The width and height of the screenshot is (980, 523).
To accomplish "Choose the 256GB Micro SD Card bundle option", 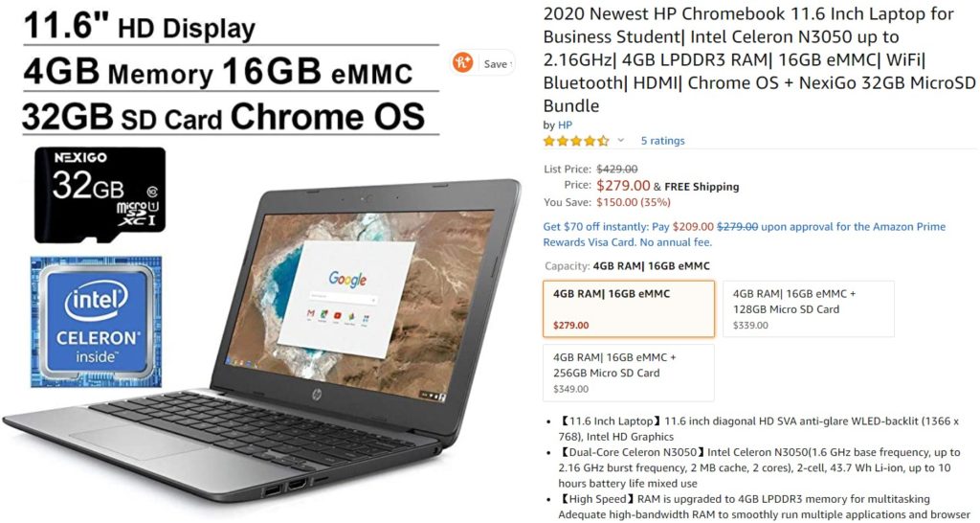I will 629,373.
